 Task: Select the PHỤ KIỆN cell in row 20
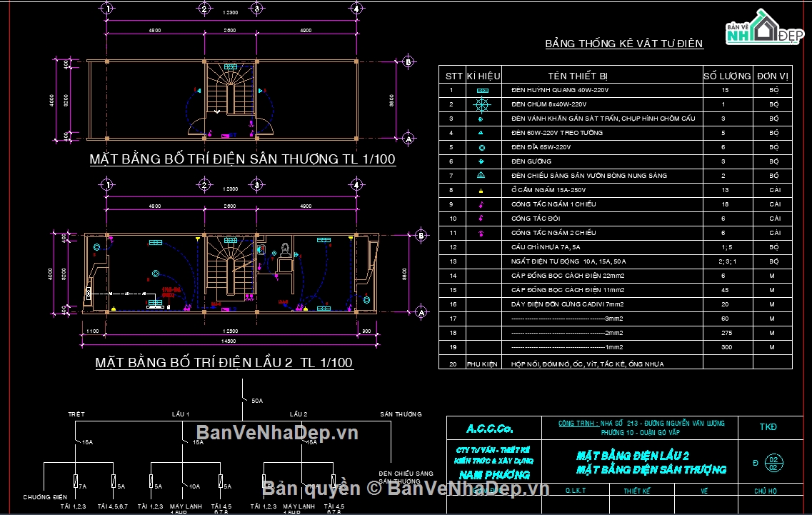tap(482, 364)
